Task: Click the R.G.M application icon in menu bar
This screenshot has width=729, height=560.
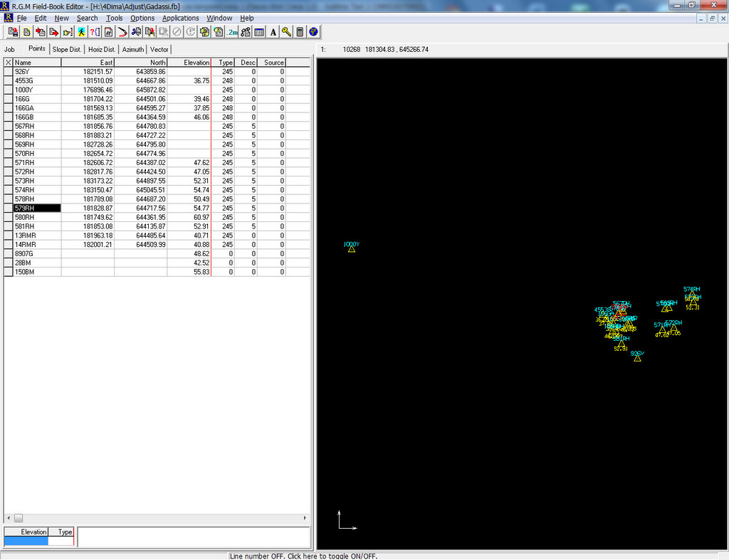Action: 8,18
